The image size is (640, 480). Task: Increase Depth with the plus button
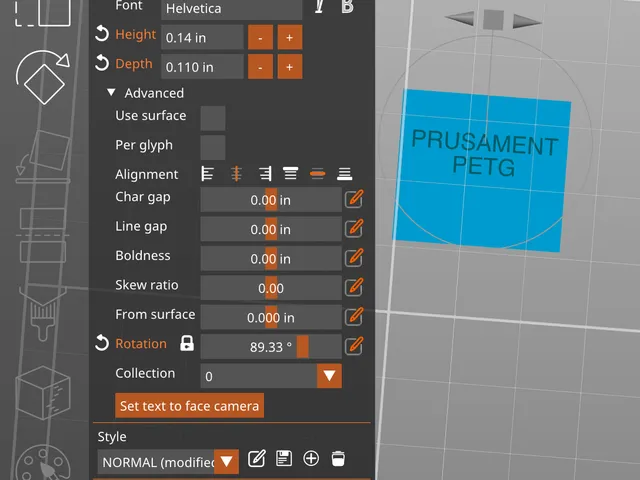pos(290,67)
